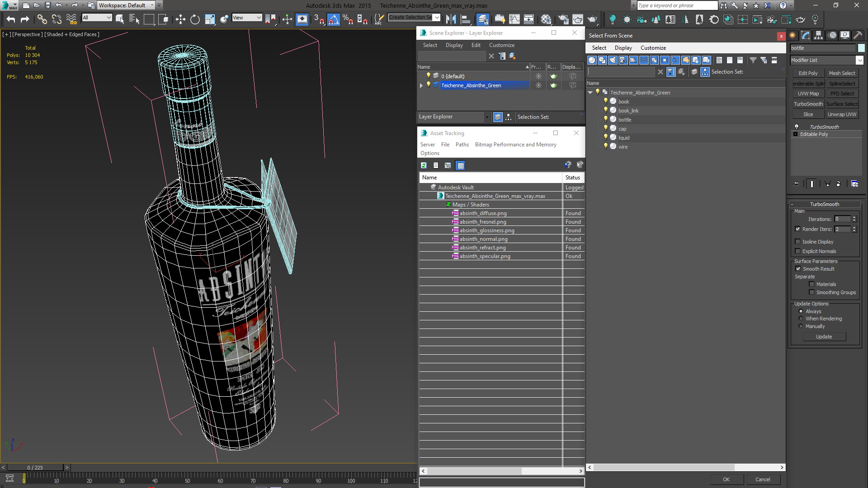Click the Render Production teapot icon
The image size is (868, 488).
[592, 19]
